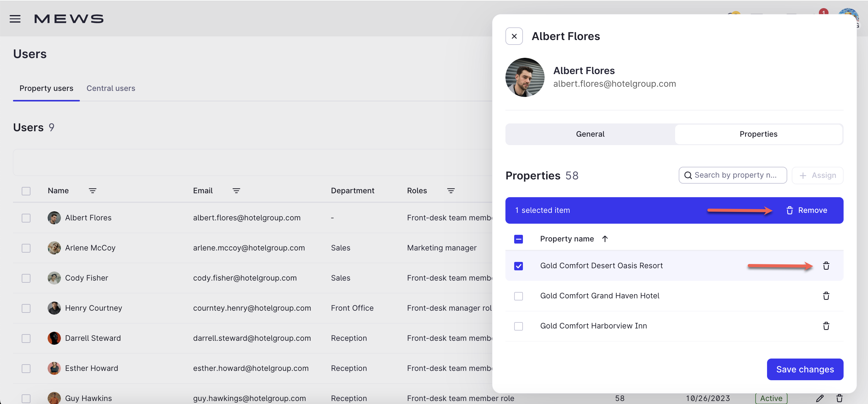This screenshot has width=868, height=404.
Task: Check Gold Comfort Grand Haven Hotel checkbox
Action: pyautogui.click(x=518, y=296)
